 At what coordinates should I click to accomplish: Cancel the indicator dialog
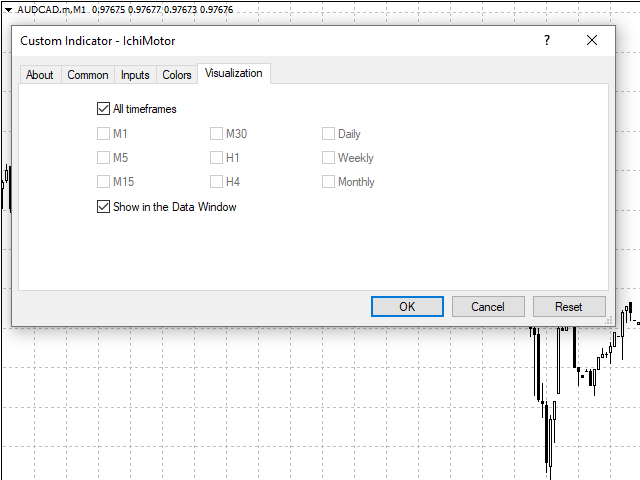click(x=488, y=307)
